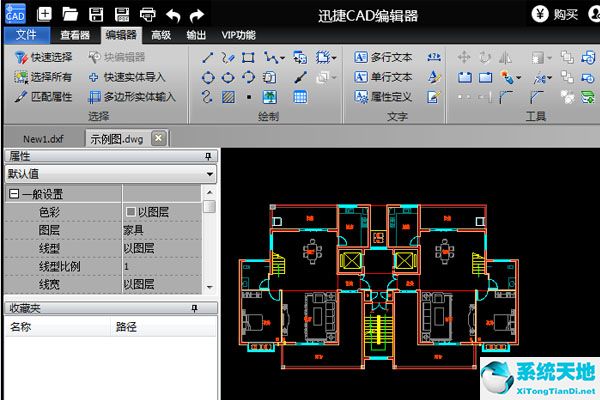Viewport: 600px width, 400px height.
Task: Pin the 属性 panel
Action: (x=208, y=156)
